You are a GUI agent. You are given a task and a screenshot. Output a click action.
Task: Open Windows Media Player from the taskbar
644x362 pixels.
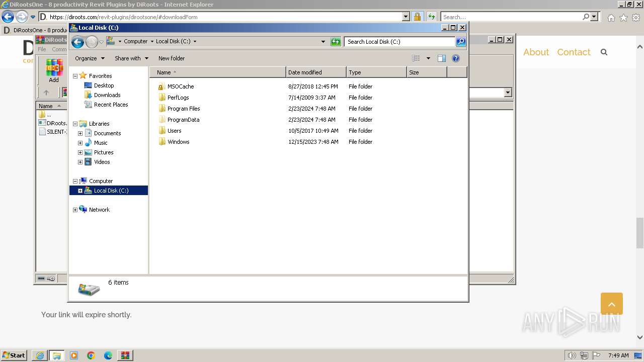[74, 355]
